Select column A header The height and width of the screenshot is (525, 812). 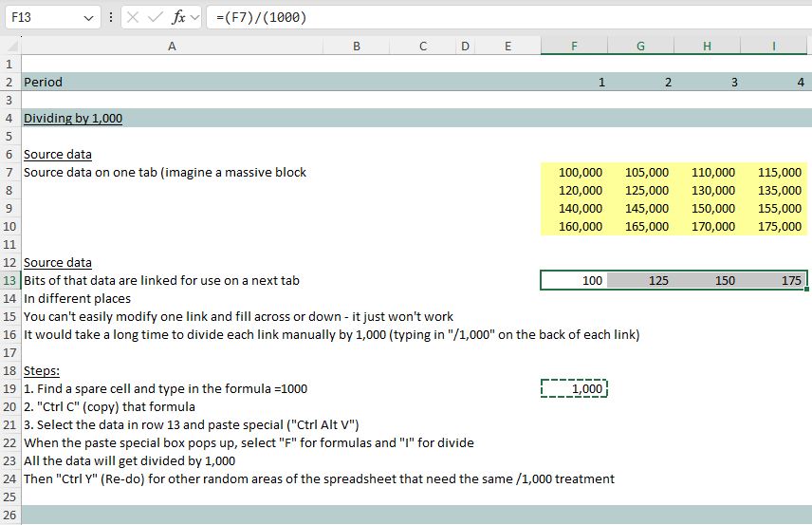(x=172, y=46)
